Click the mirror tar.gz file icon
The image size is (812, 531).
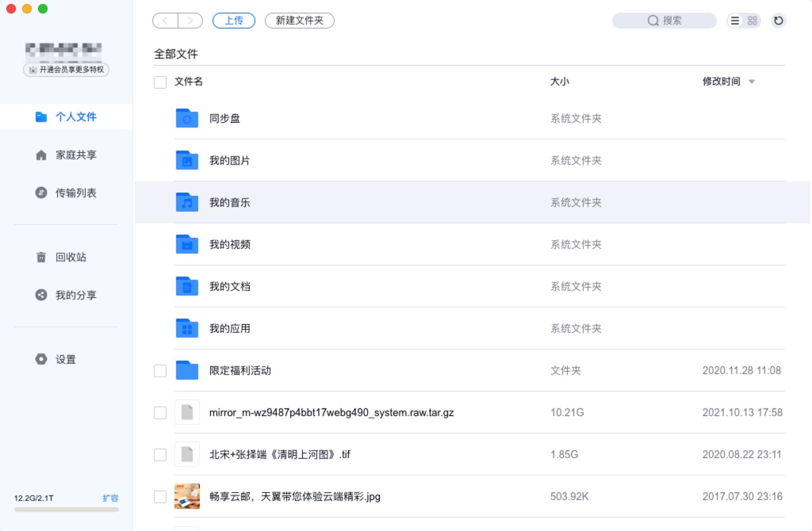[187, 412]
